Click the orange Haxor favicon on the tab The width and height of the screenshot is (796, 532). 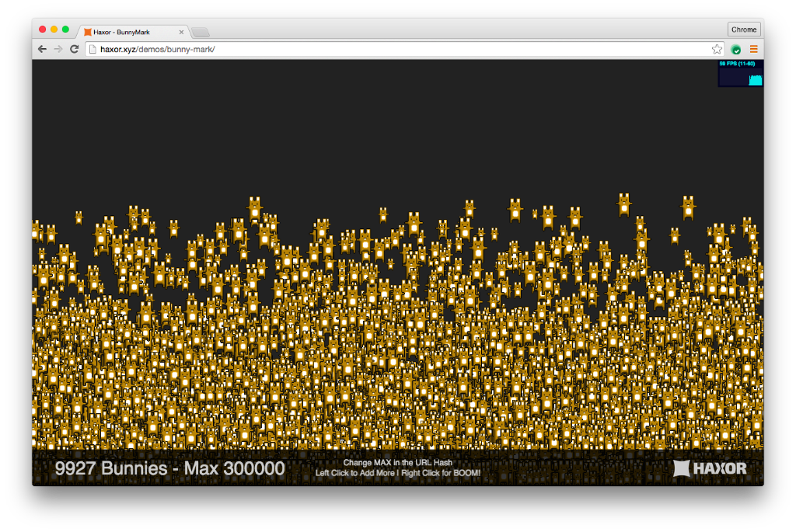tap(87, 32)
